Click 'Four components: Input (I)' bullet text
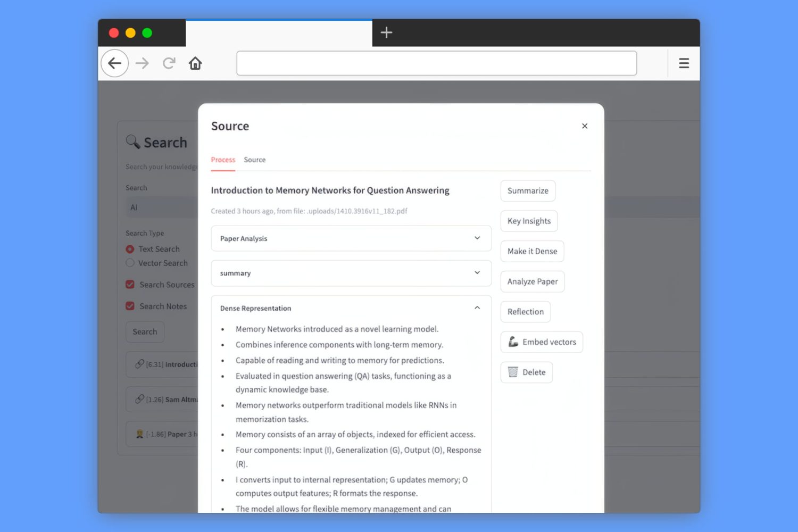 (x=359, y=457)
